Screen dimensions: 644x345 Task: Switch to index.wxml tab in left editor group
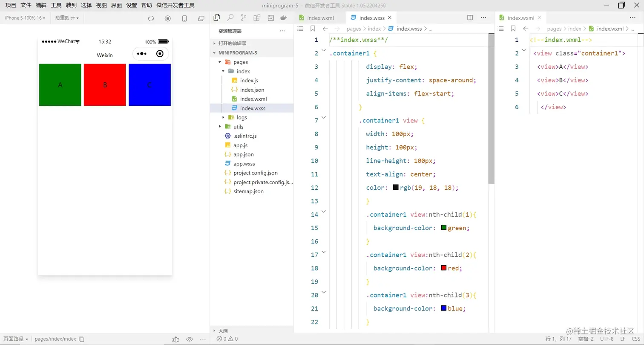[320, 18]
